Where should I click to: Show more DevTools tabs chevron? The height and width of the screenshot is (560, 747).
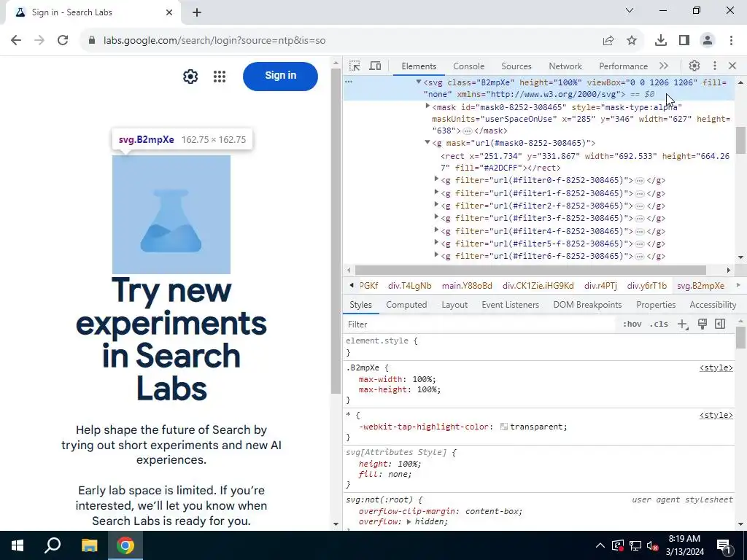tap(664, 66)
